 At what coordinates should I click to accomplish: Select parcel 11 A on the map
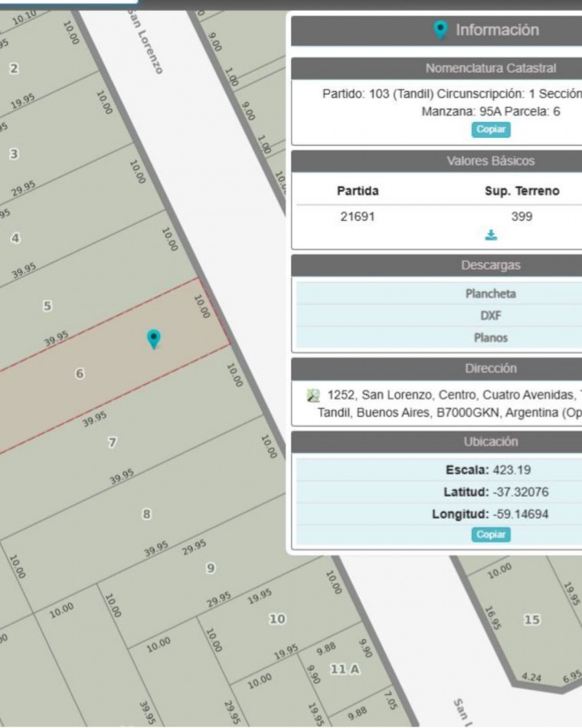pos(344,669)
